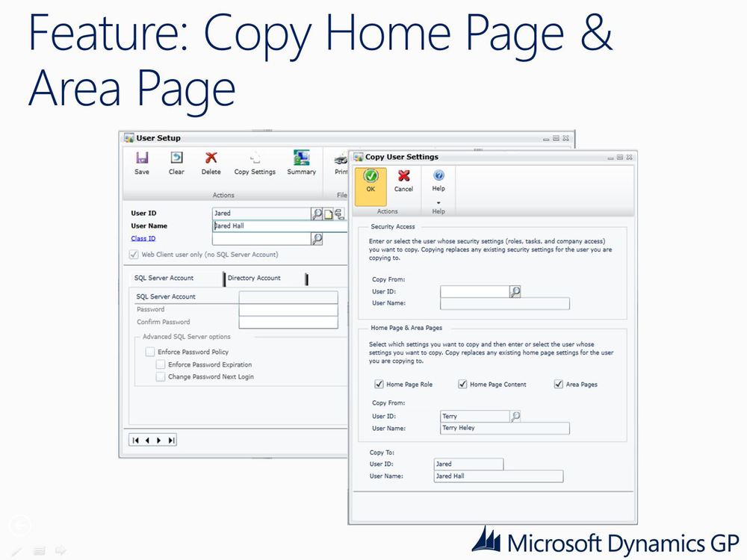Go to the first record in User Setup
This screenshot has width=747, height=560.
(x=136, y=441)
